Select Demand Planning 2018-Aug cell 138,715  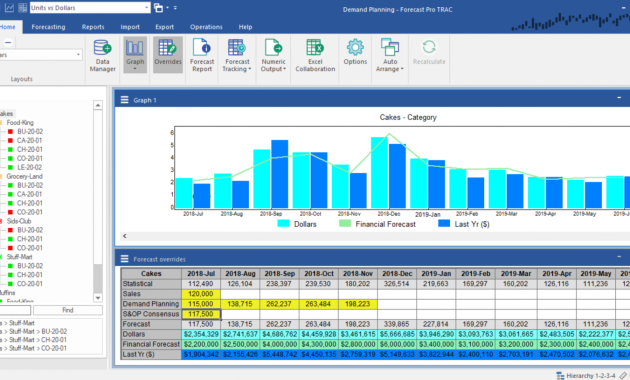coord(240,304)
